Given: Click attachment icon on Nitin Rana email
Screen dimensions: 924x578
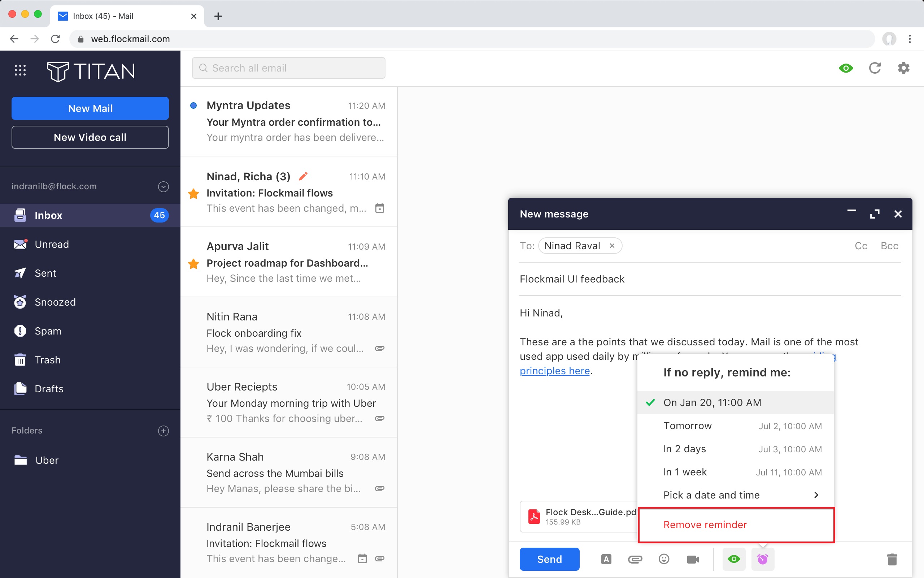Looking at the screenshot, I should coord(380,348).
